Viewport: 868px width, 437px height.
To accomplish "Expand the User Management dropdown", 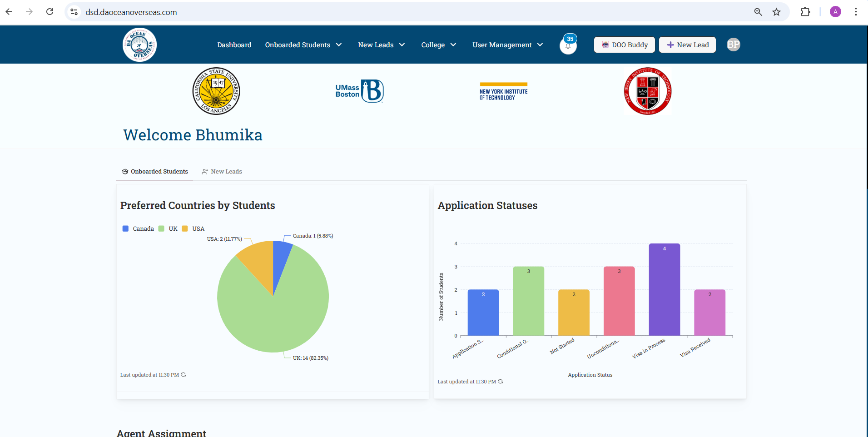I will coord(508,45).
